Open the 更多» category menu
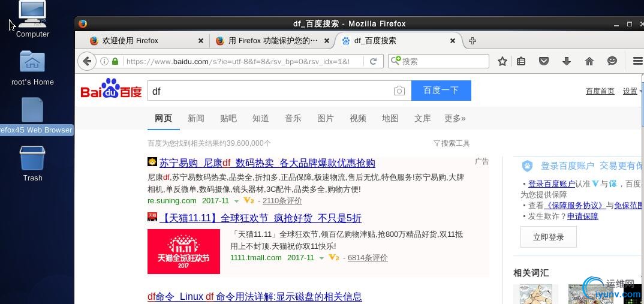 [x=455, y=118]
